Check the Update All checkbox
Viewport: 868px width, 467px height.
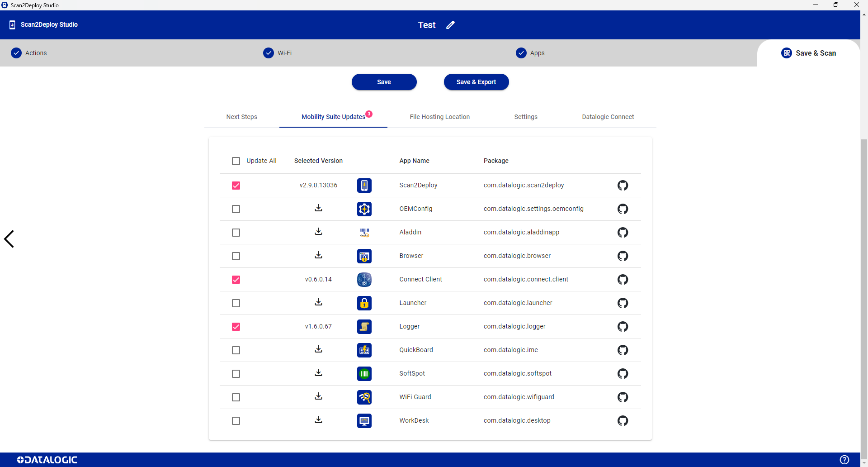236,161
